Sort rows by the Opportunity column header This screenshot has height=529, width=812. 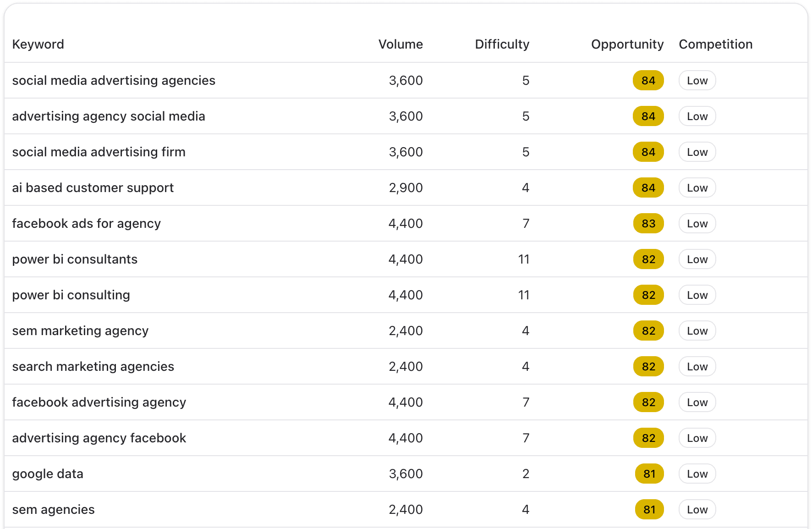coord(627,44)
